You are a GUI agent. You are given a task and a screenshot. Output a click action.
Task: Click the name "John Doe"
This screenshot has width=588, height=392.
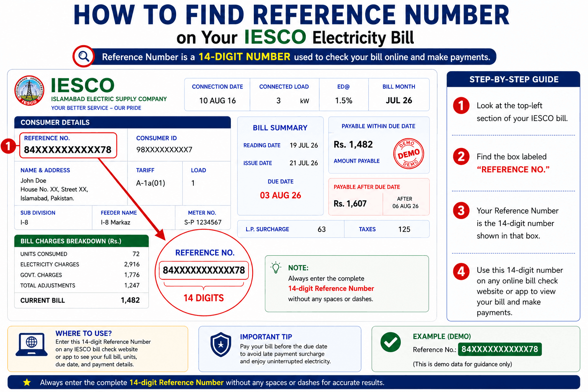tap(33, 181)
